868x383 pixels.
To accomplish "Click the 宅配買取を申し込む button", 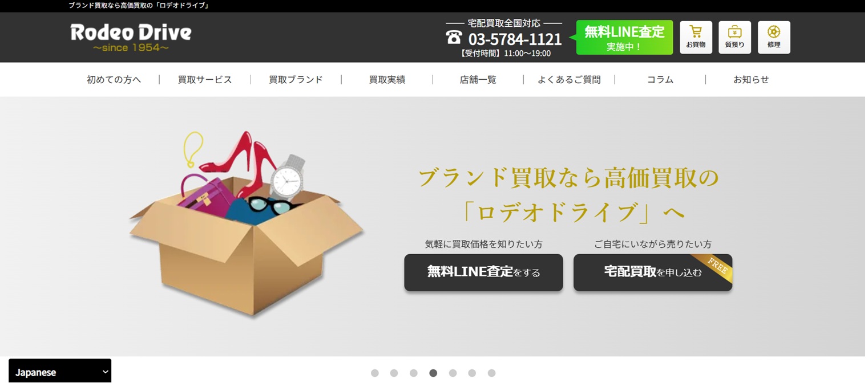I will click(x=653, y=272).
